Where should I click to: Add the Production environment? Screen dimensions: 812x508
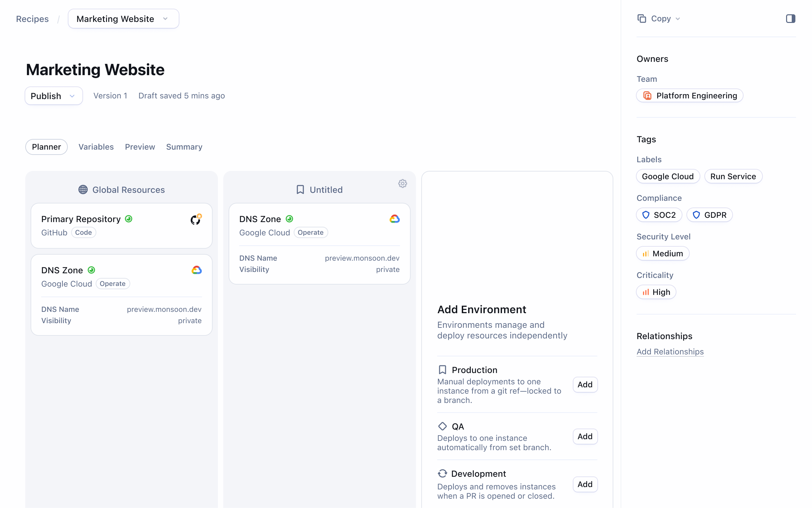click(584, 384)
